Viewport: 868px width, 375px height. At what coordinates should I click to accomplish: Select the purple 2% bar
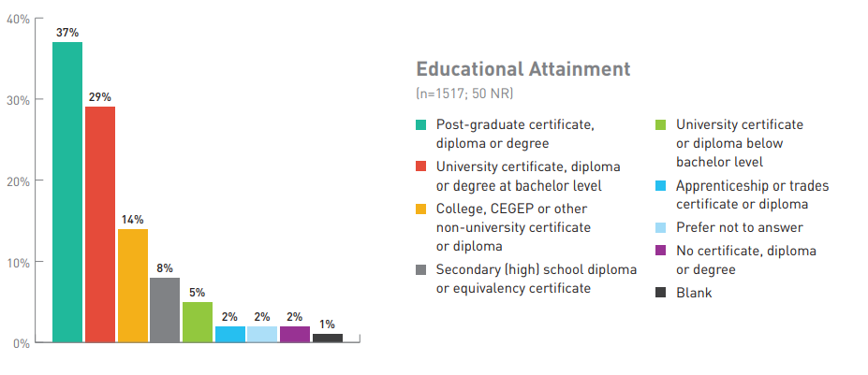point(295,334)
